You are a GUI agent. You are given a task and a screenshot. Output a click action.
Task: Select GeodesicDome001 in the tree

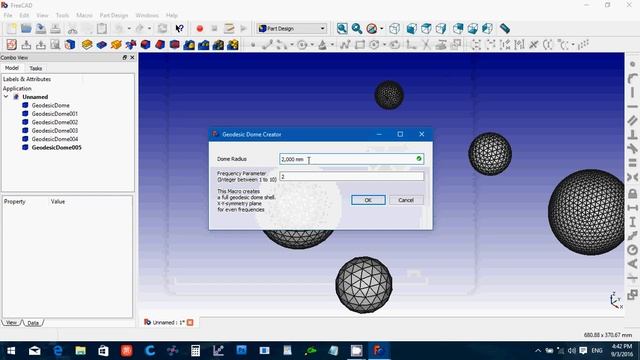coord(55,114)
